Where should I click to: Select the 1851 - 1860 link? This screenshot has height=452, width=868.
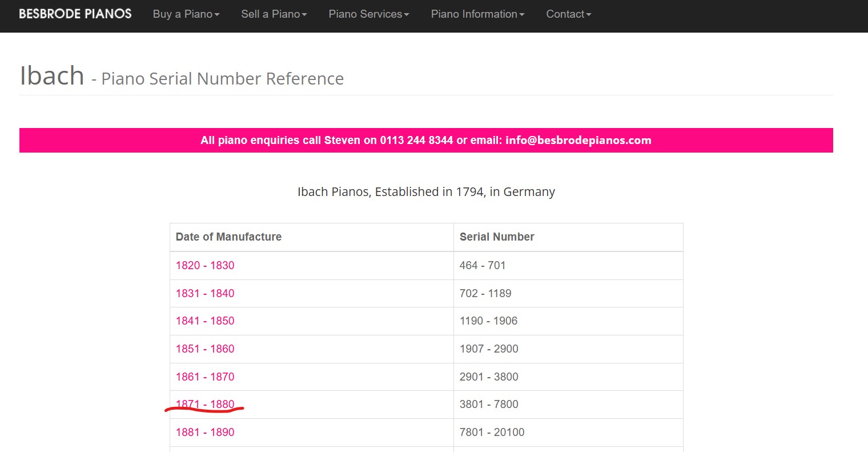pyautogui.click(x=205, y=349)
